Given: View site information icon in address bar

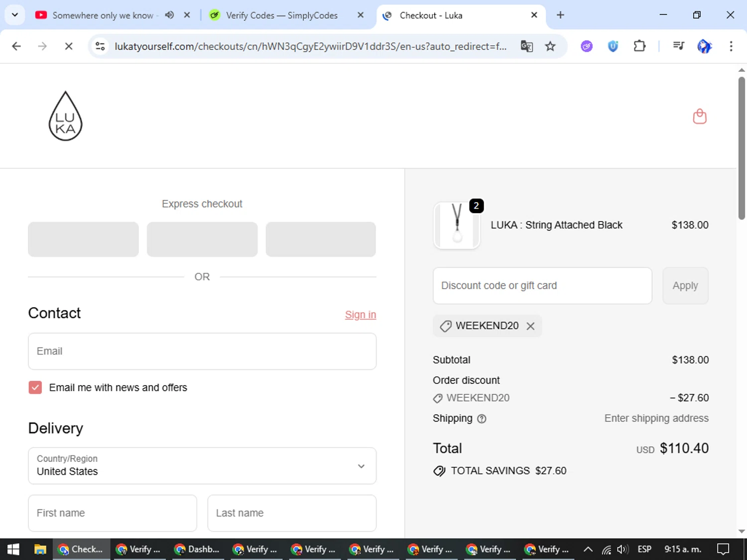Looking at the screenshot, I should tap(100, 46).
